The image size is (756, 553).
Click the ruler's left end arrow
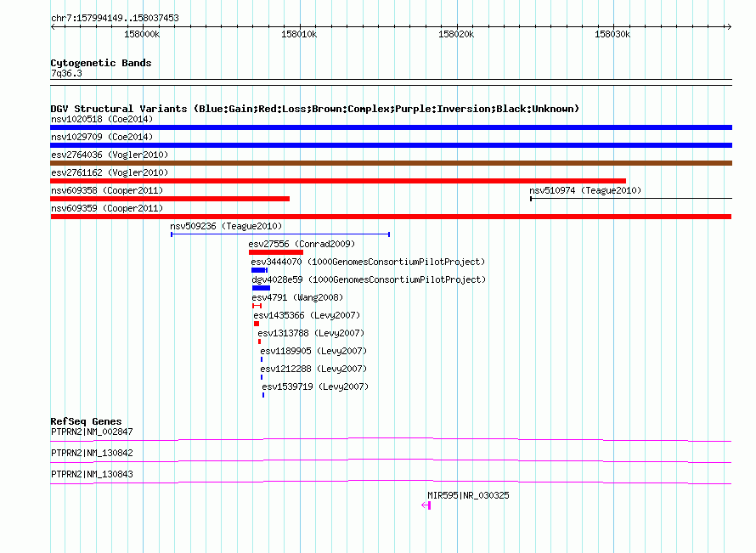point(53,26)
